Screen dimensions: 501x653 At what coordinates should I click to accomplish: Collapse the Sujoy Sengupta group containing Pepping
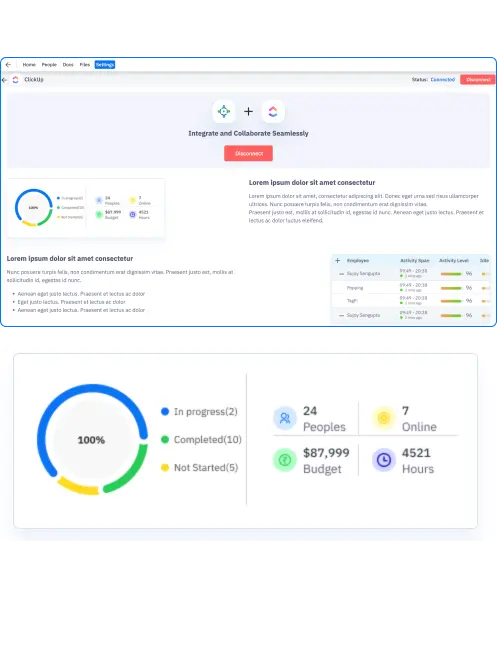[x=341, y=274]
